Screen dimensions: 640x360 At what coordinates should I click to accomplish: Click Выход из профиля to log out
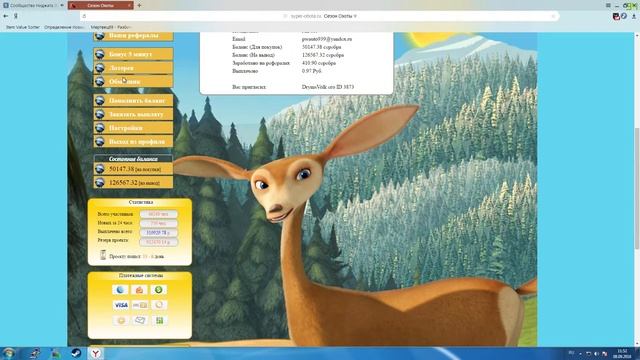(x=133, y=141)
